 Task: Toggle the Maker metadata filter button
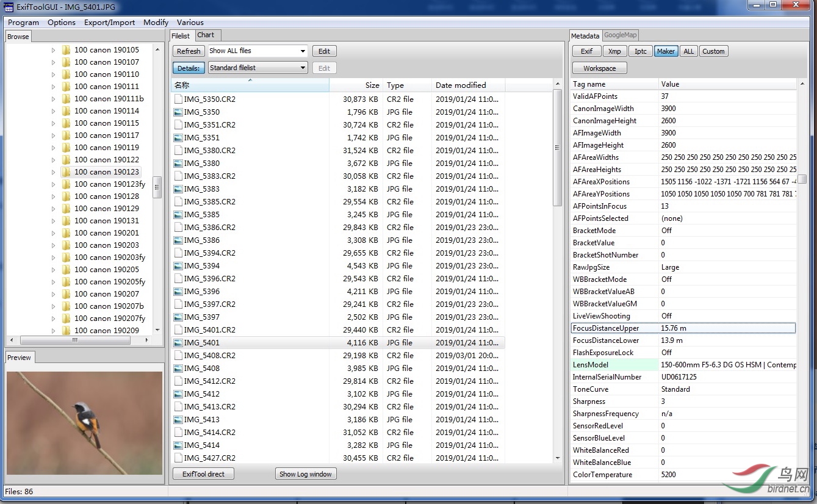666,51
